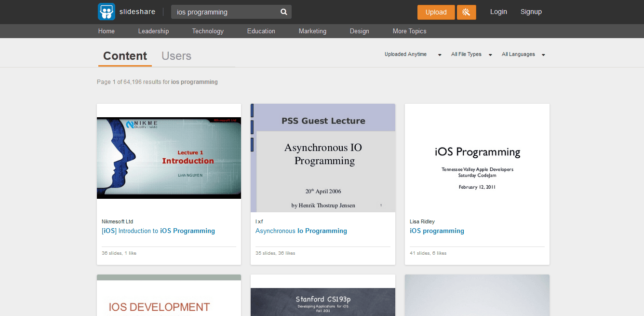This screenshot has height=316, width=644.
Task: Open More Topics menu
Action: [x=409, y=31]
